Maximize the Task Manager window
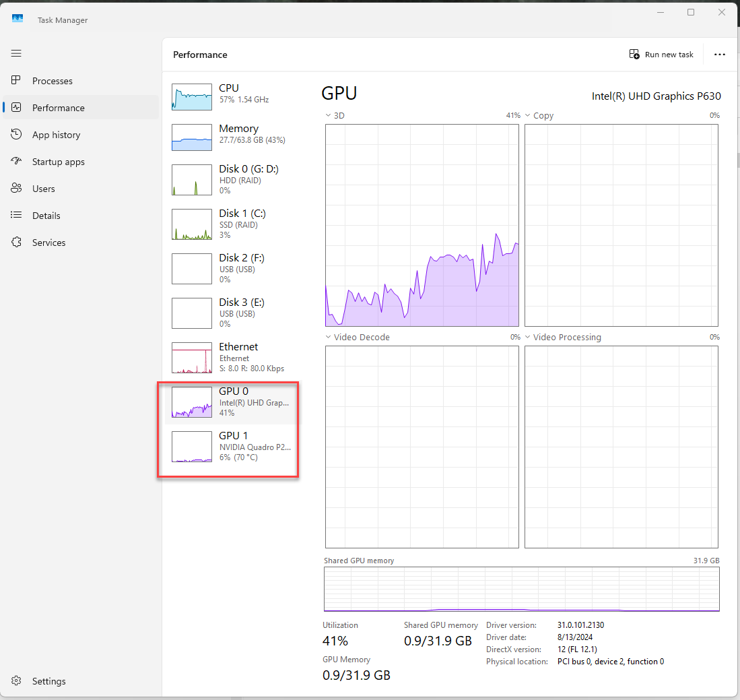The image size is (740, 700). click(x=691, y=12)
